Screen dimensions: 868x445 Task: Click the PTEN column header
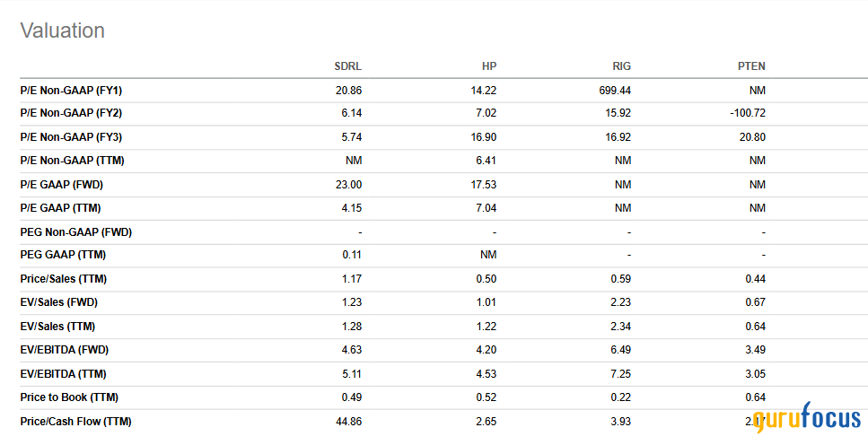click(x=751, y=66)
